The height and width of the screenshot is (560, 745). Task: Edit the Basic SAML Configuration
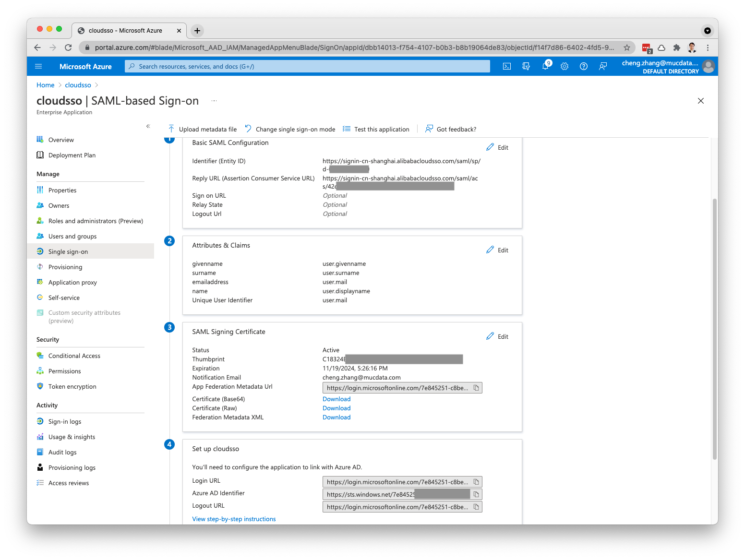click(x=497, y=147)
